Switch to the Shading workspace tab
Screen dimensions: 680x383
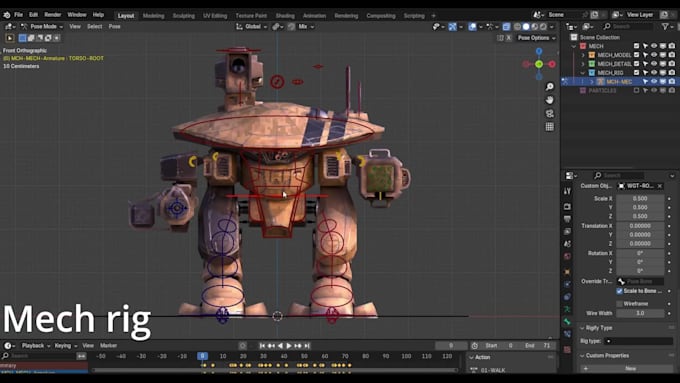tap(285, 16)
